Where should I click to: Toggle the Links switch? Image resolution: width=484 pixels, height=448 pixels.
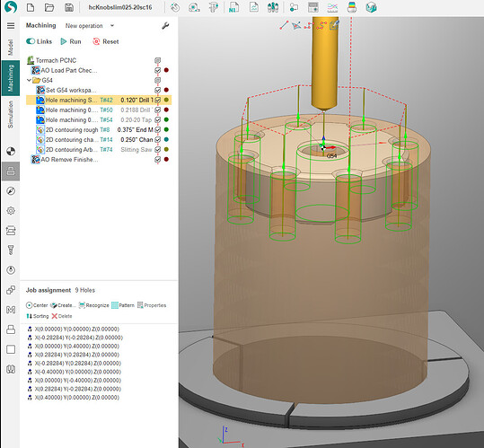point(31,41)
